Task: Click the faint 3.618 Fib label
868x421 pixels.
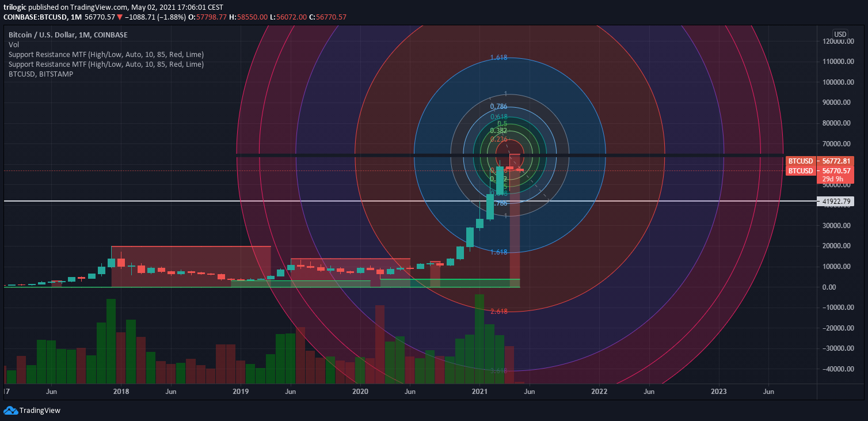Action: coord(498,371)
